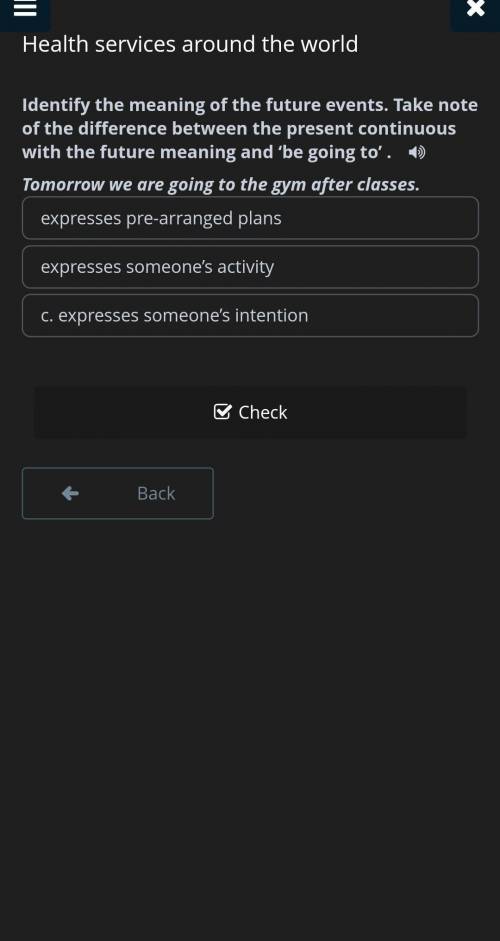Open the hamburger menu icon
500x941 pixels.
coord(25,8)
